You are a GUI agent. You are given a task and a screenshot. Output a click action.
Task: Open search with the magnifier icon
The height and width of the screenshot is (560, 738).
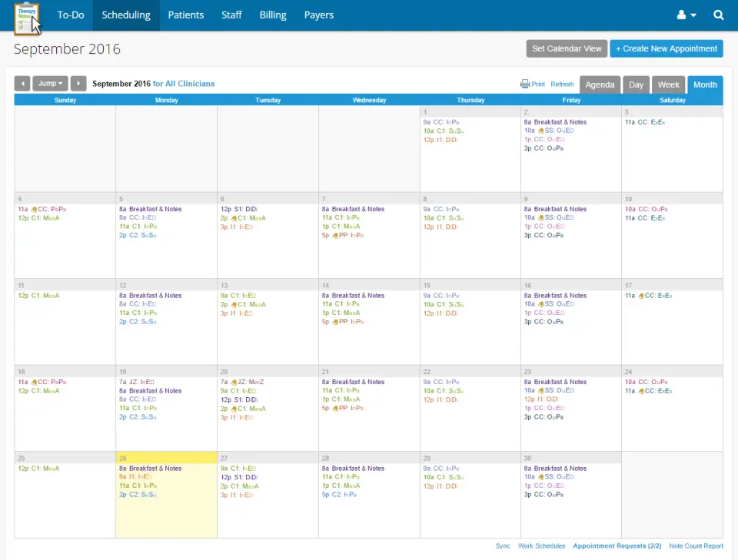pyautogui.click(x=718, y=15)
